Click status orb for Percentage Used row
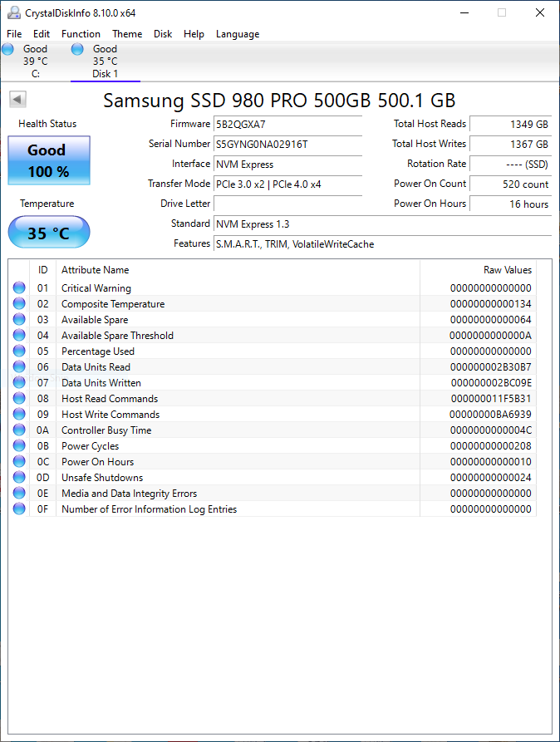Viewport: 560px width, 742px height. click(19, 351)
